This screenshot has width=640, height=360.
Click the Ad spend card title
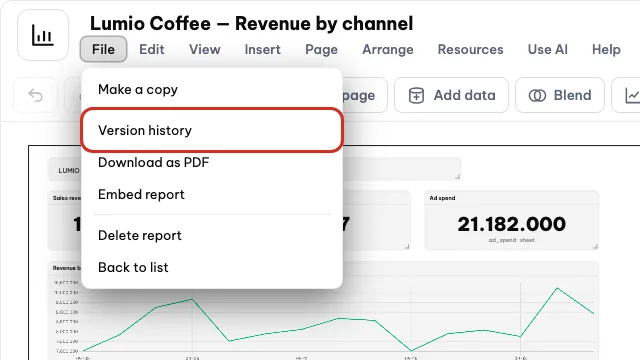(x=442, y=198)
